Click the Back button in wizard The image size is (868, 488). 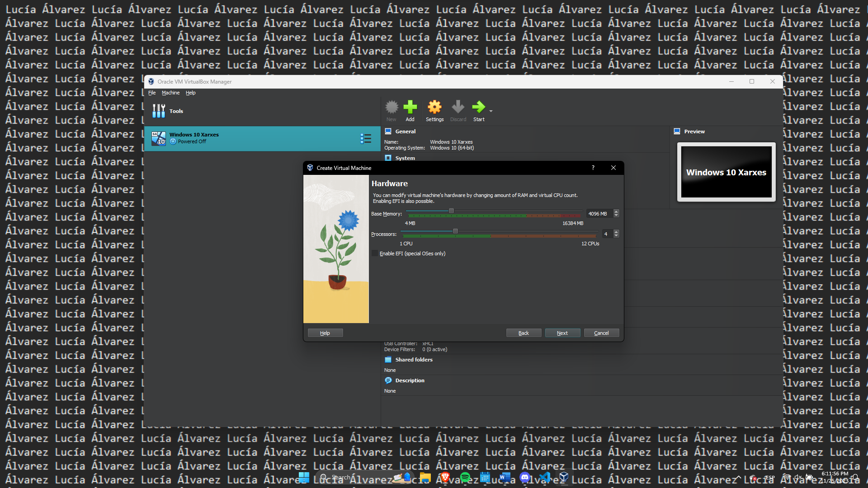tap(524, 333)
